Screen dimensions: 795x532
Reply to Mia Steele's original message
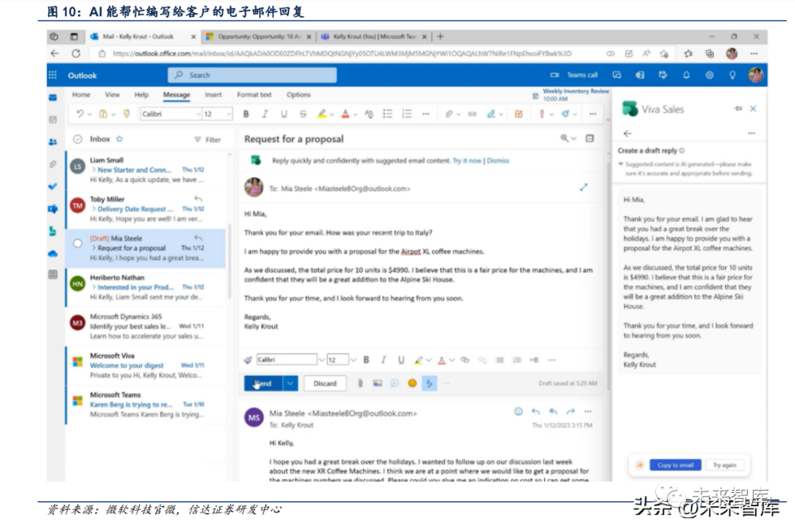pos(535,411)
